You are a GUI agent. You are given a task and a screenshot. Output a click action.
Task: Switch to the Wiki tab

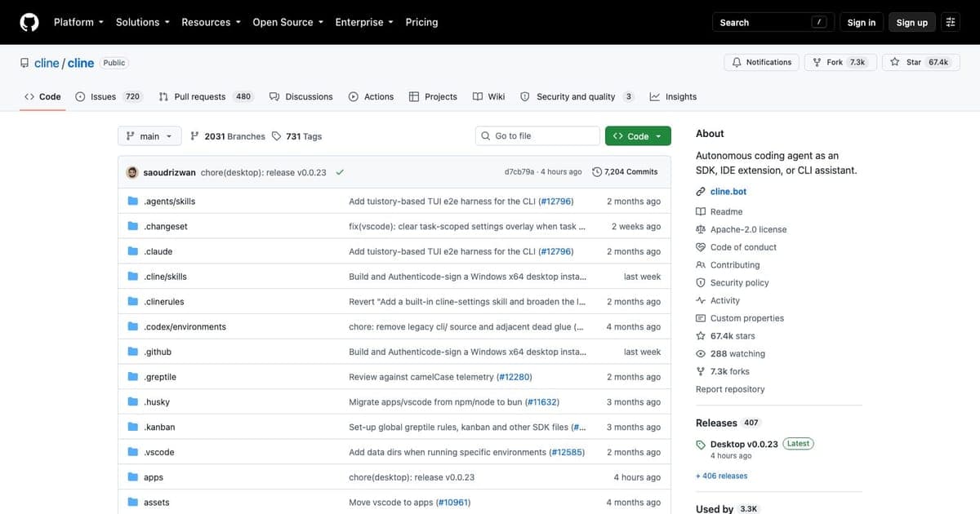pos(489,96)
